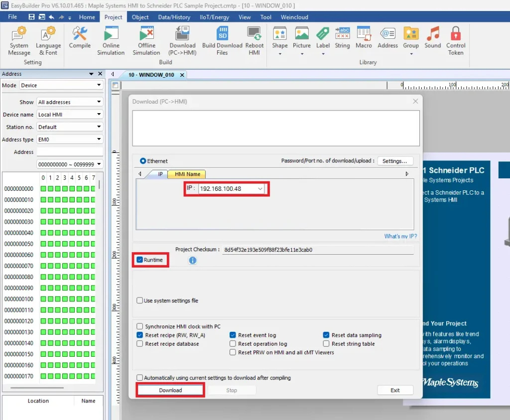Open the Data/History ribbon tab

(x=174, y=17)
